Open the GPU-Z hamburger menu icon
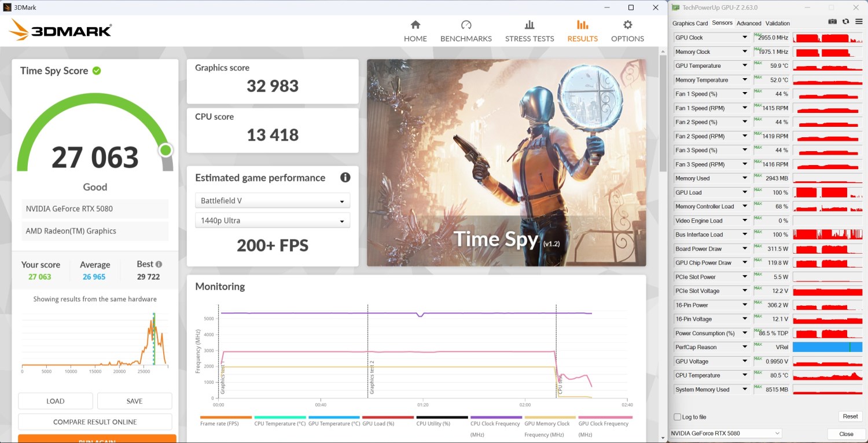868x443 pixels. pos(858,22)
